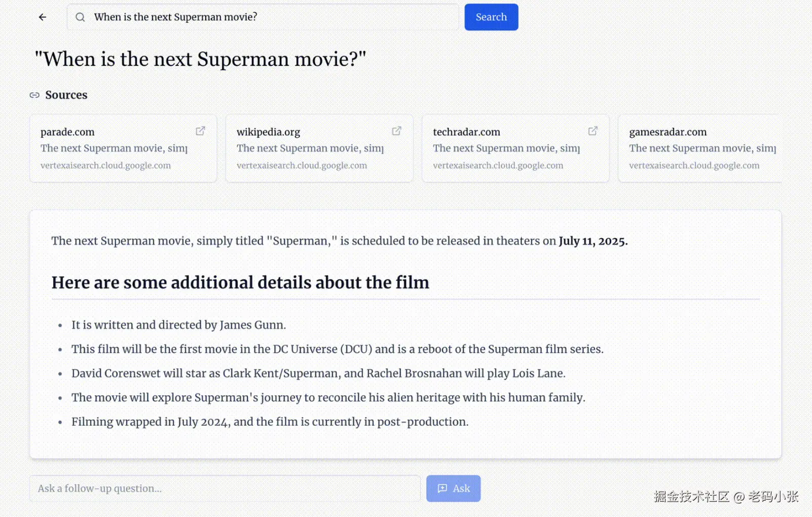812x517 pixels.
Task: Click the magnifying glass search icon
Action: click(80, 17)
